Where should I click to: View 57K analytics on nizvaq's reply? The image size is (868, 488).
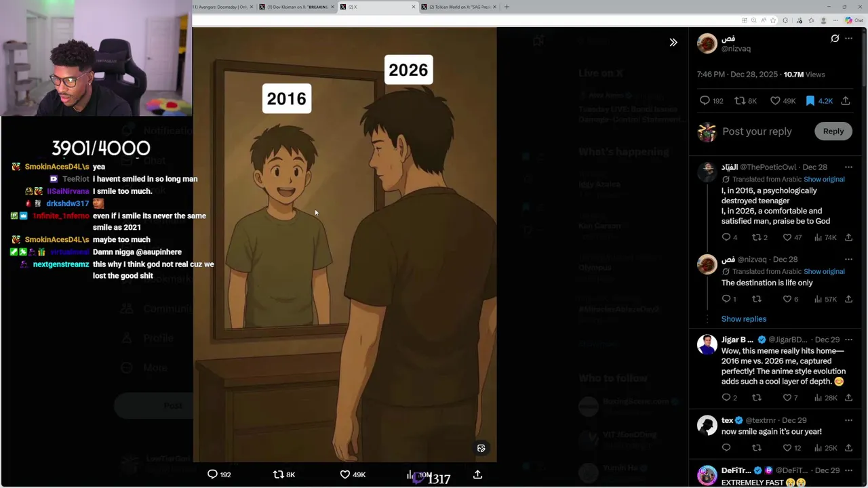pos(825,299)
